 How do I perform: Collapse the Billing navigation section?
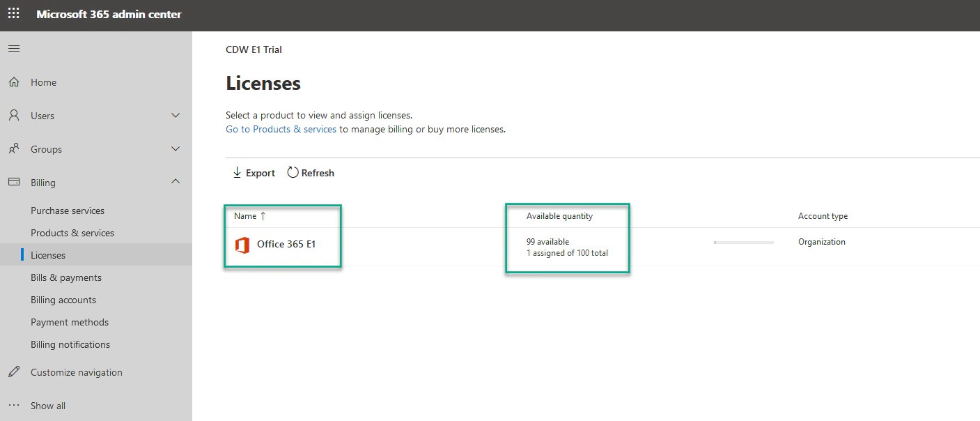pos(176,183)
